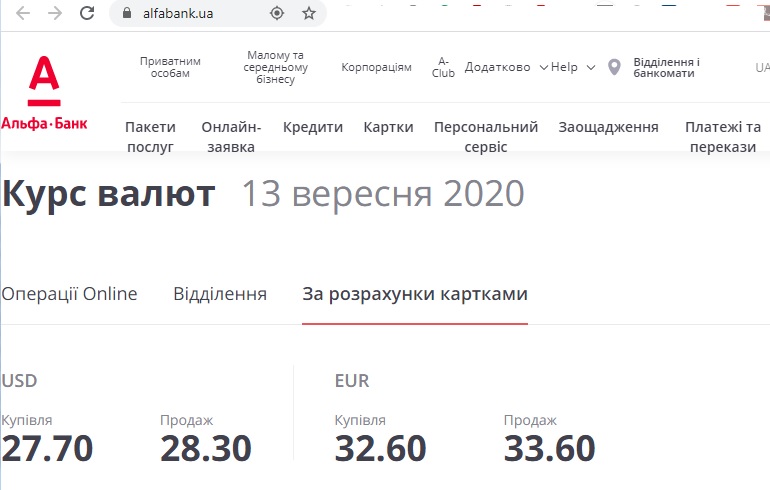Select the За розрахунки картками tab
This screenshot has height=490, width=770.
pyautogui.click(x=415, y=294)
